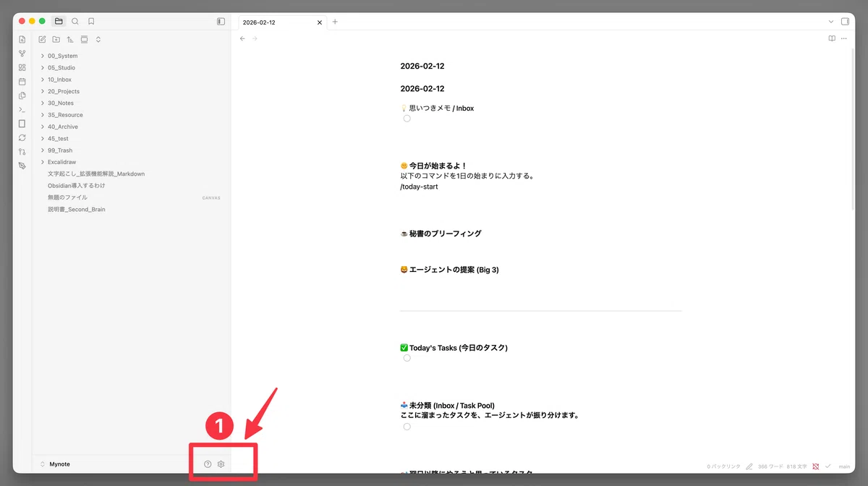Click the 0 バックリンク status item

click(x=723, y=466)
